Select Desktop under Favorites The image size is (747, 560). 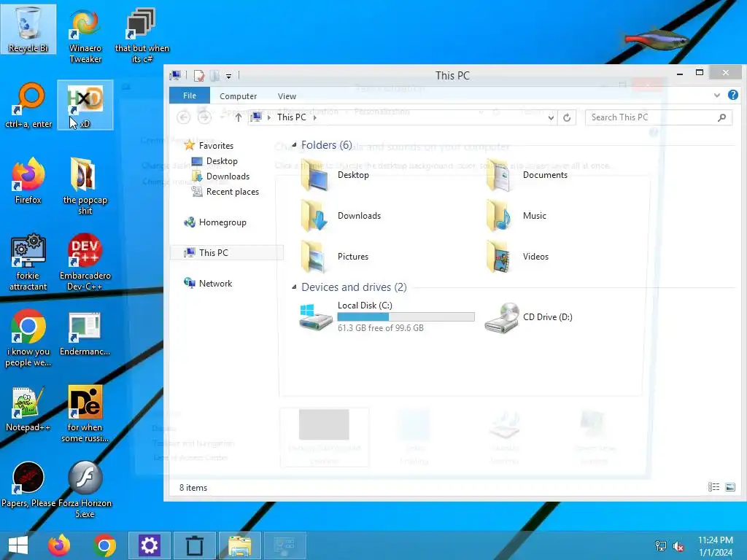(214, 161)
